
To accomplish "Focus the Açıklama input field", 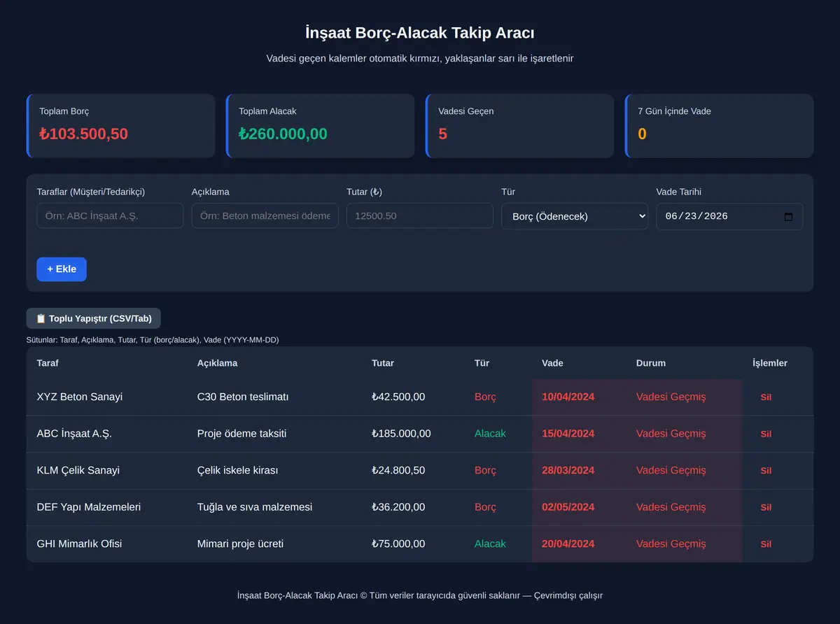I will point(265,215).
